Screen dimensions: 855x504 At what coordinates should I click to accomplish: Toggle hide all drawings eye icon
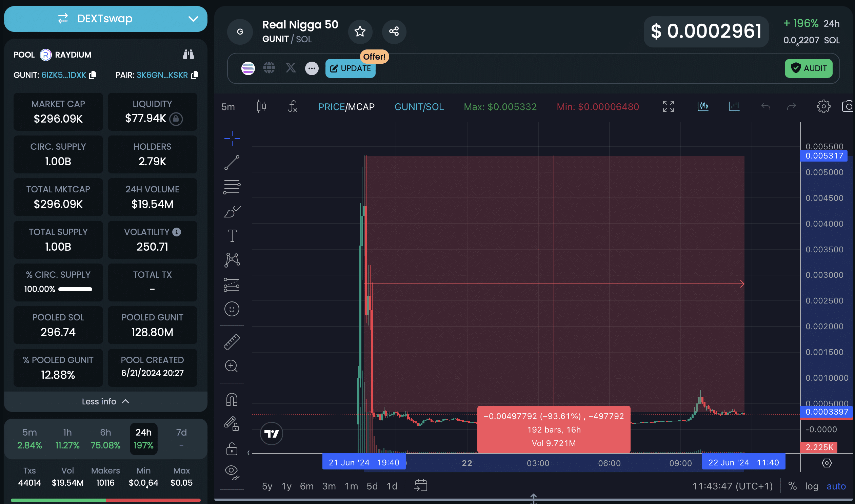[232, 472]
